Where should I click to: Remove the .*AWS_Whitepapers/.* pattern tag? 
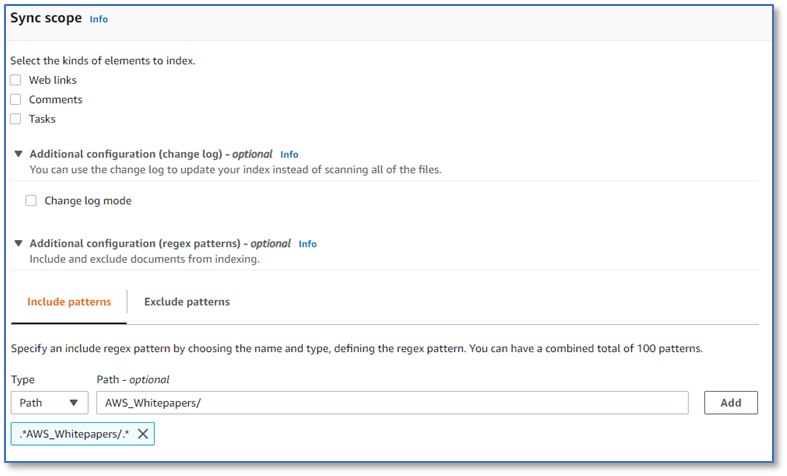click(x=143, y=434)
